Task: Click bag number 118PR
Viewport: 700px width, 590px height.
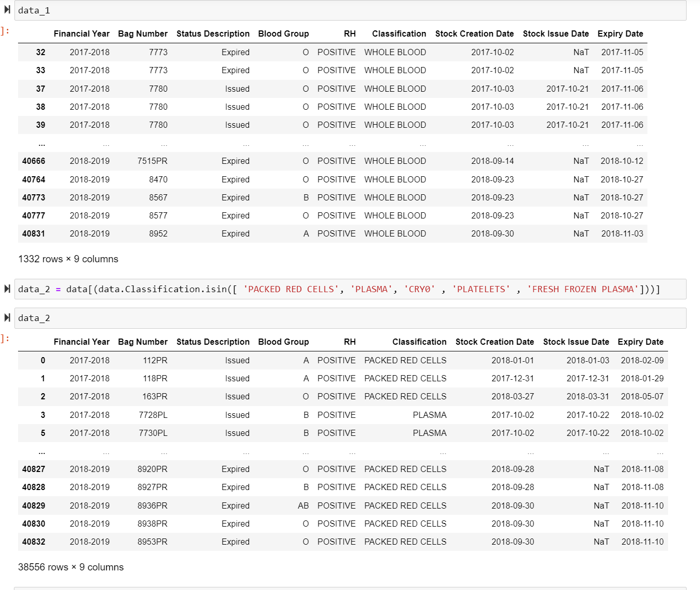Action: [x=155, y=378]
